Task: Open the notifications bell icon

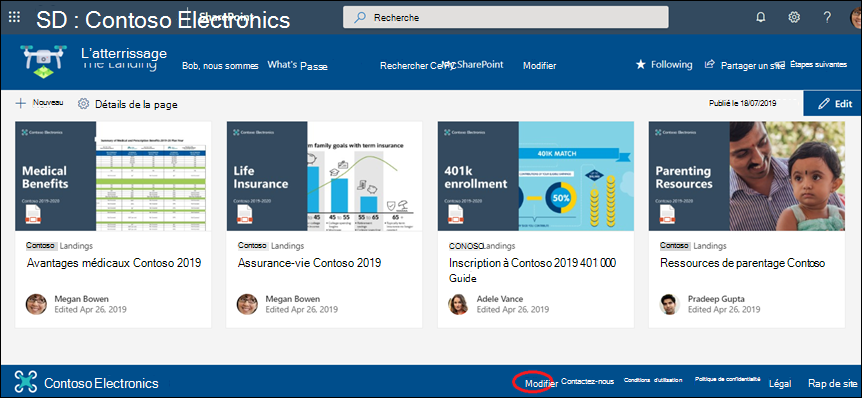Action: 761,17
